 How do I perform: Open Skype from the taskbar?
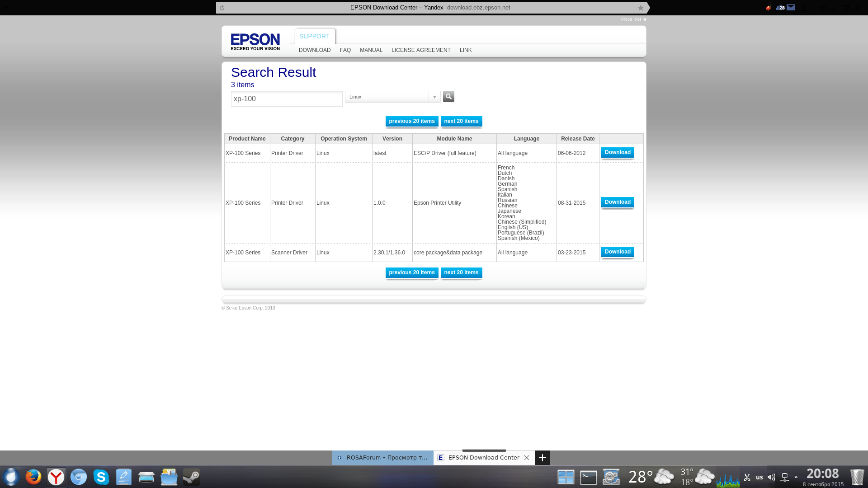101,477
